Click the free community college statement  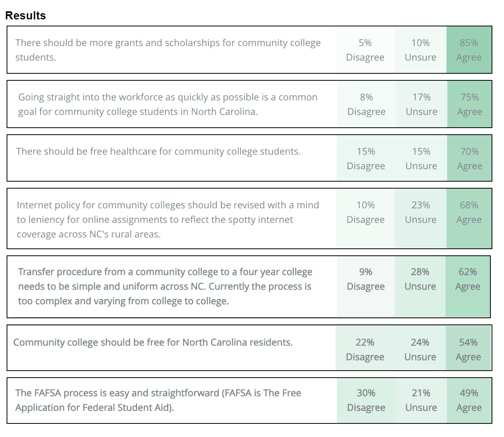[153, 342]
